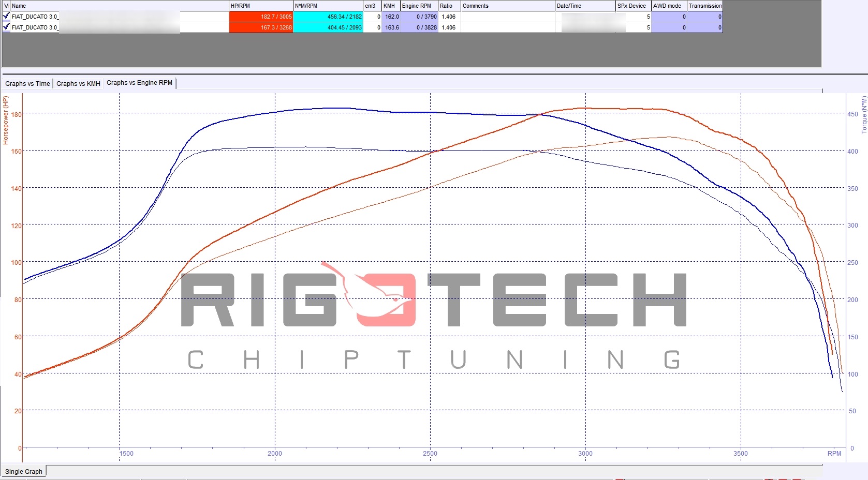Click the SPx Device column header
This screenshot has width=868, height=480.
click(x=634, y=6)
